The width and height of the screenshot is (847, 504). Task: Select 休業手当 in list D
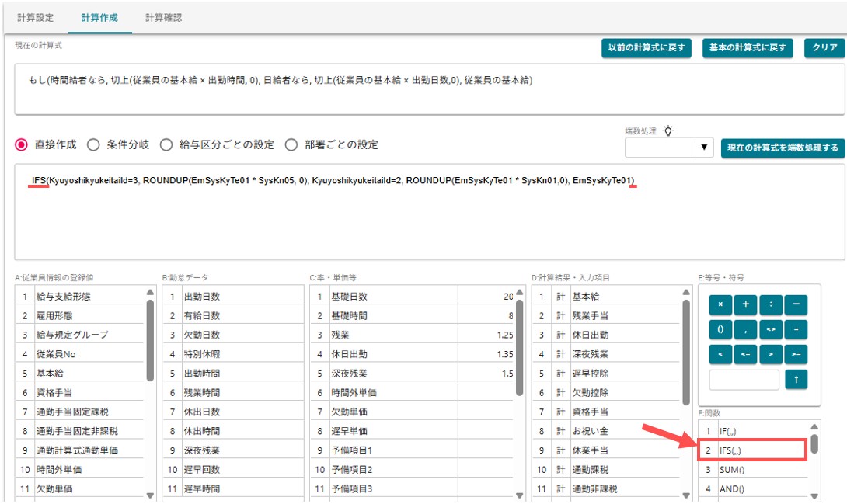[x=607, y=450]
